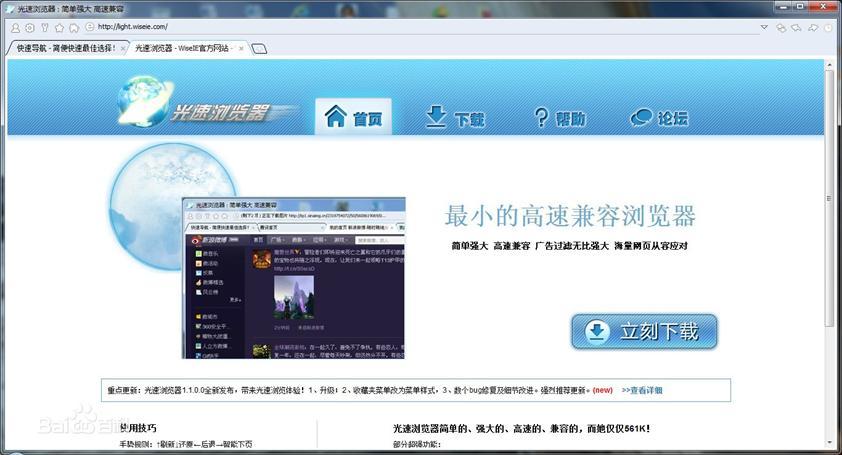Image resolution: width=842 pixels, height=455 pixels.
Task: Click the 简单强大 高速兼容 tagline text
Action: pyautogui.click(x=569, y=246)
